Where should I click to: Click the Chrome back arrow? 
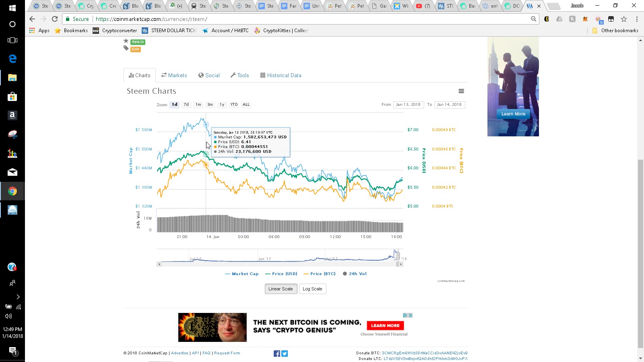32,19
